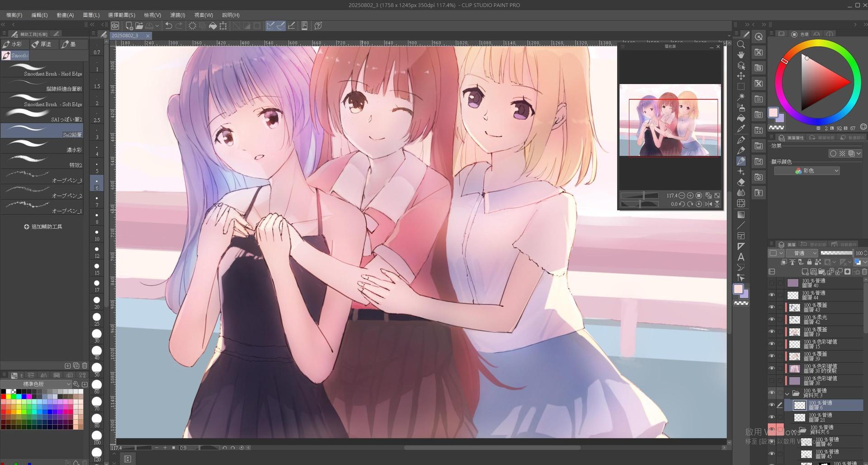Select the Move Layer tool

tap(741, 76)
